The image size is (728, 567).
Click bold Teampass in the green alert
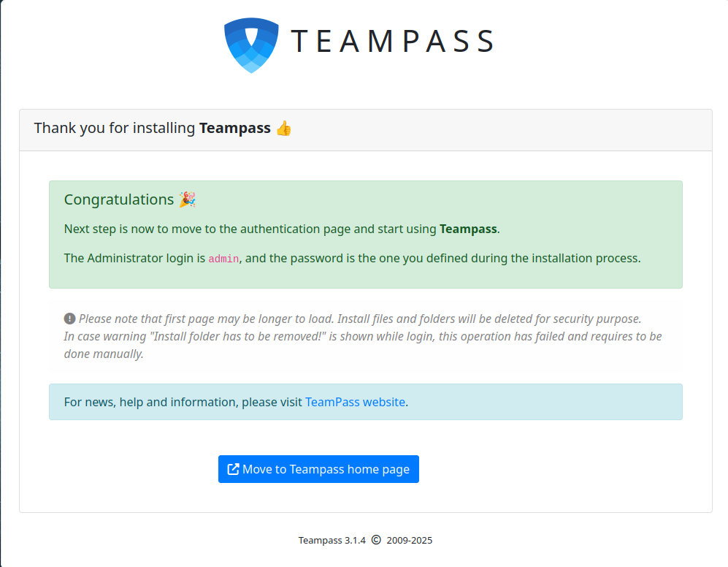click(x=468, y=229)
